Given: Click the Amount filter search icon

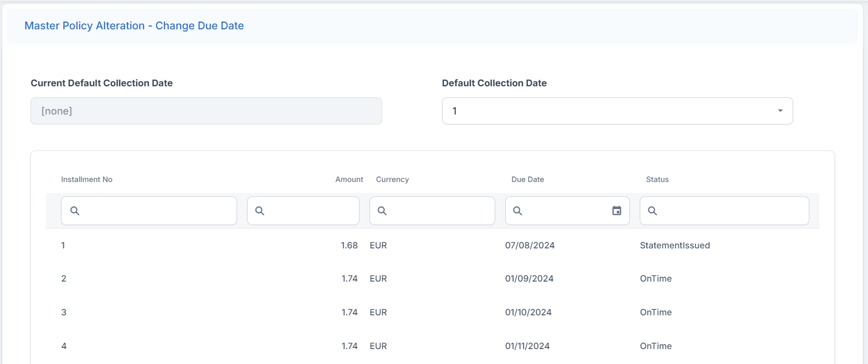Looking at the screenshot, I should tap(260, 211).
